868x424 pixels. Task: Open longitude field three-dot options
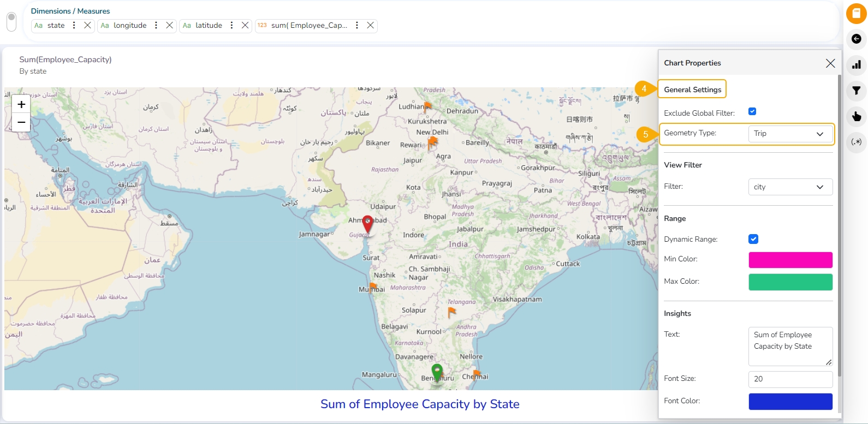point(156,26)
